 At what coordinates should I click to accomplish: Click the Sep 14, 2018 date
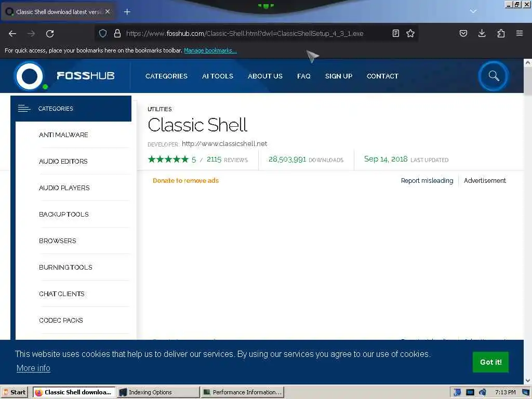[x=385, y=159]
